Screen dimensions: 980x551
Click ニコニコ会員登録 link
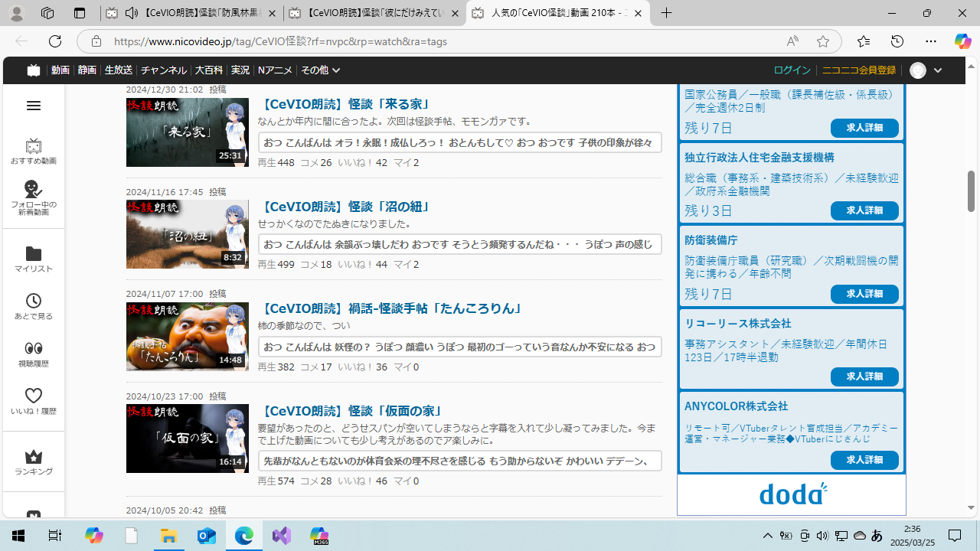tap(858, 70)
